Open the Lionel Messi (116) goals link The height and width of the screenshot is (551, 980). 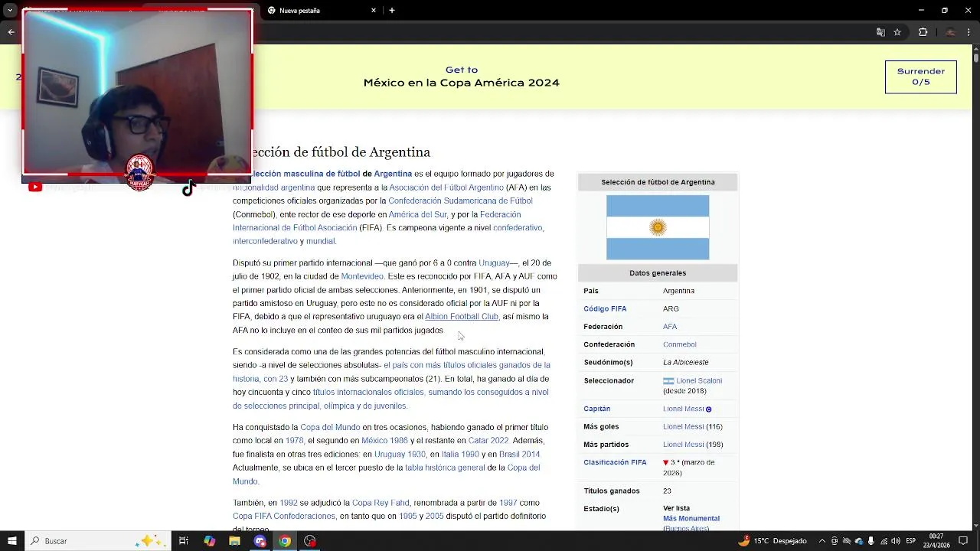click(683, 427)
